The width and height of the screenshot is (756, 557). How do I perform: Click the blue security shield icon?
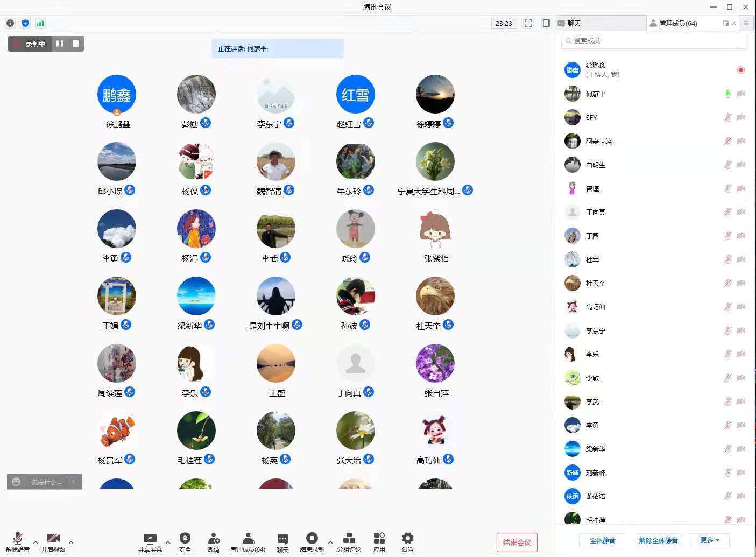(25, 23)
